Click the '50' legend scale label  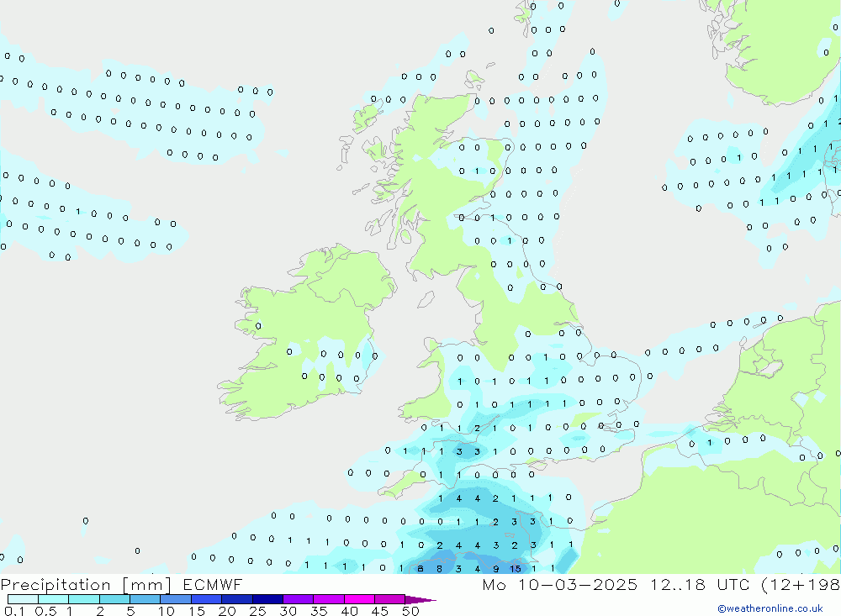(410, 611)
